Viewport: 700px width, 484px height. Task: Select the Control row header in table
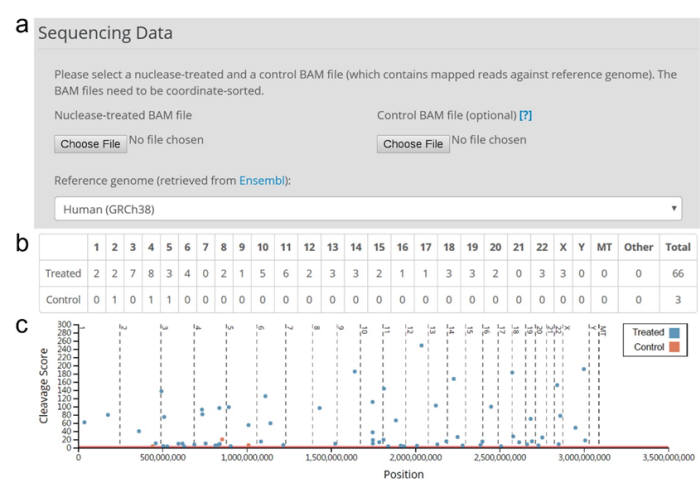point(62,298)
